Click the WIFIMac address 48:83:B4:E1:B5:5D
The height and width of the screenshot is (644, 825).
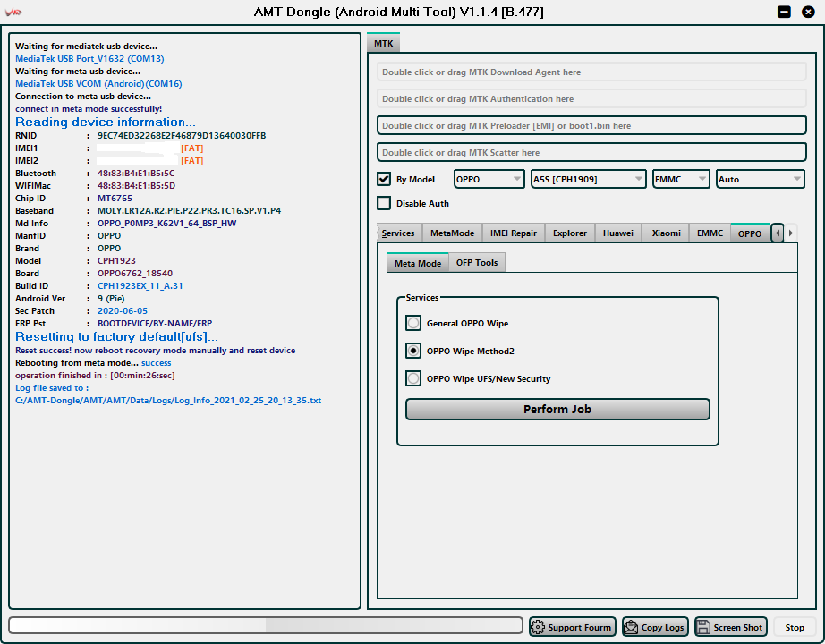click(136, 186)
